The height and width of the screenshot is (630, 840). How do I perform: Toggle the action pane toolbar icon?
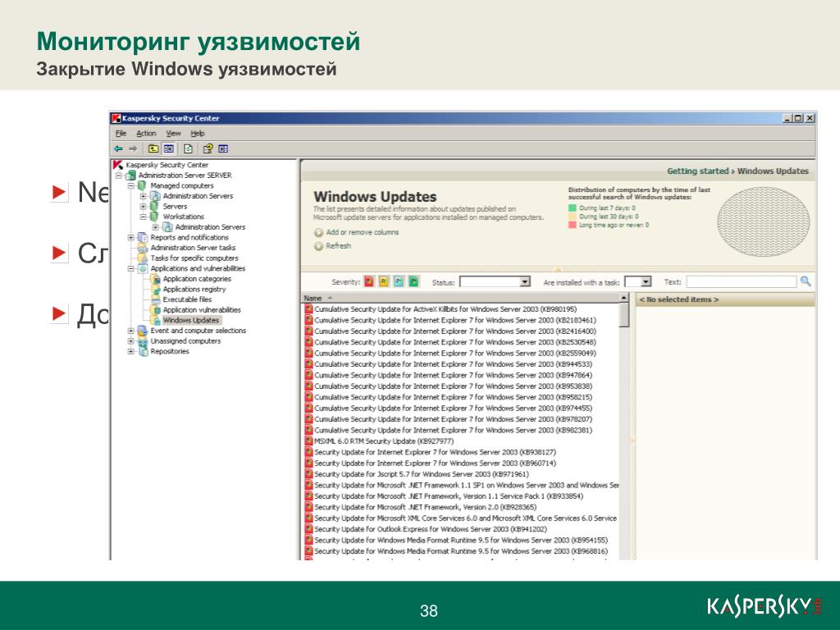223,149
